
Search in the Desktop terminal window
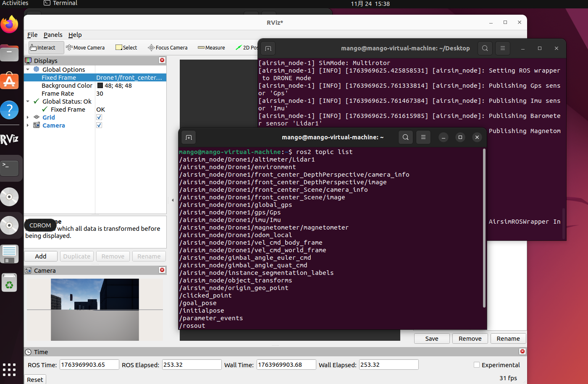point(485,48)
